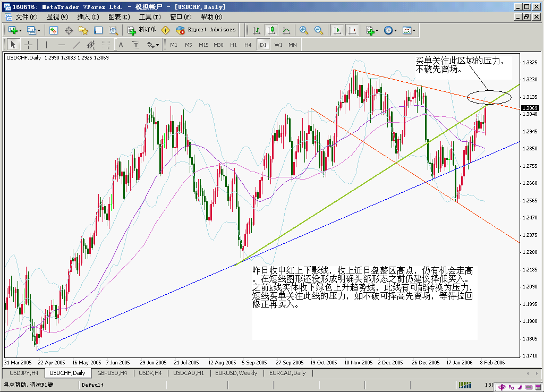Select the Text tool (A)
544x392 pixels.
(x=121, y=45)
